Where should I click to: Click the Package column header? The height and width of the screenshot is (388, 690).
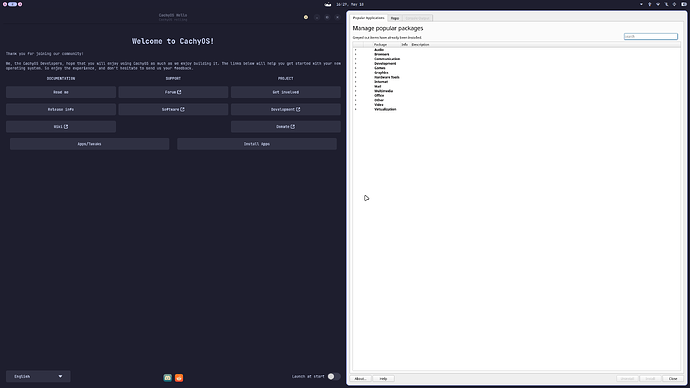(380, 44)
